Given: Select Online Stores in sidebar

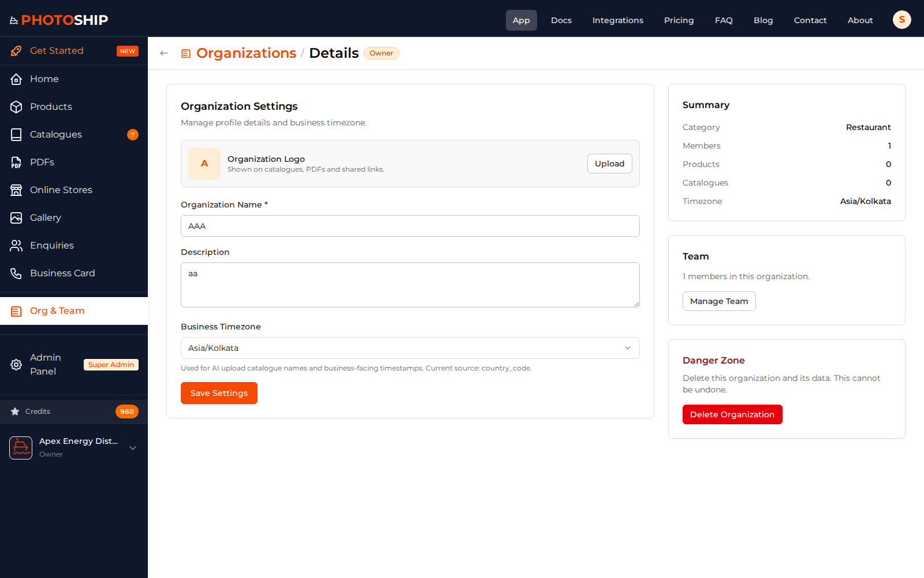Looking at the screenshot, I should point(74,190).
